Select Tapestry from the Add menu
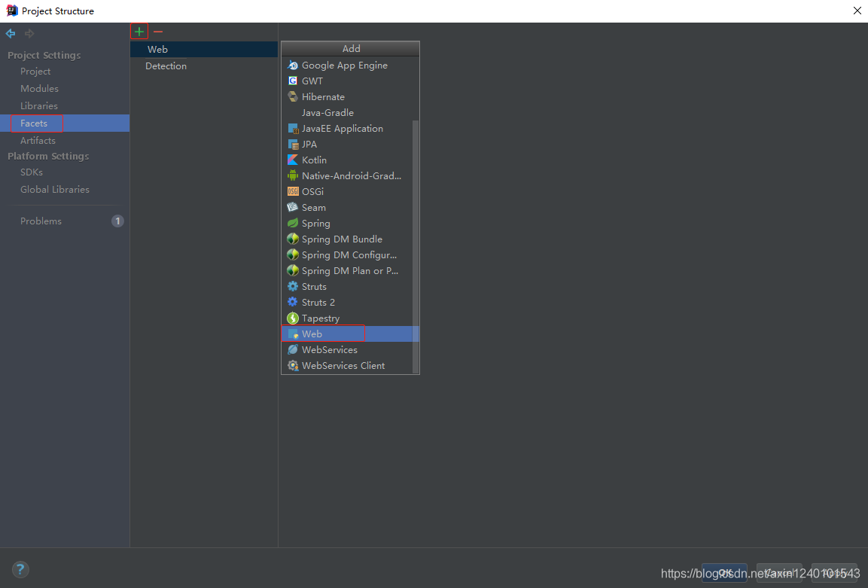 point(347,318)
